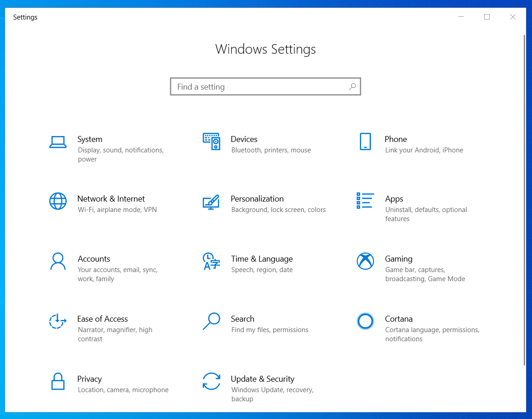
Task: Click the magnifier icon in the search box
Action: (352, 86)
